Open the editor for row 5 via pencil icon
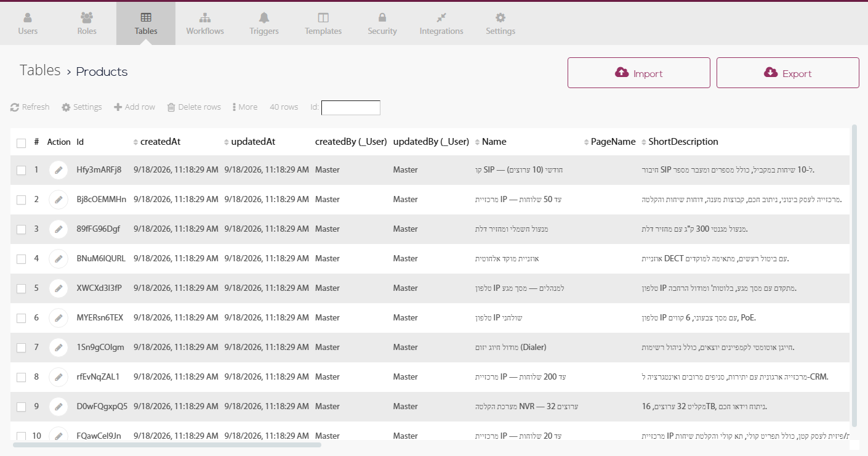868x456 pixels. click(58, 288)
